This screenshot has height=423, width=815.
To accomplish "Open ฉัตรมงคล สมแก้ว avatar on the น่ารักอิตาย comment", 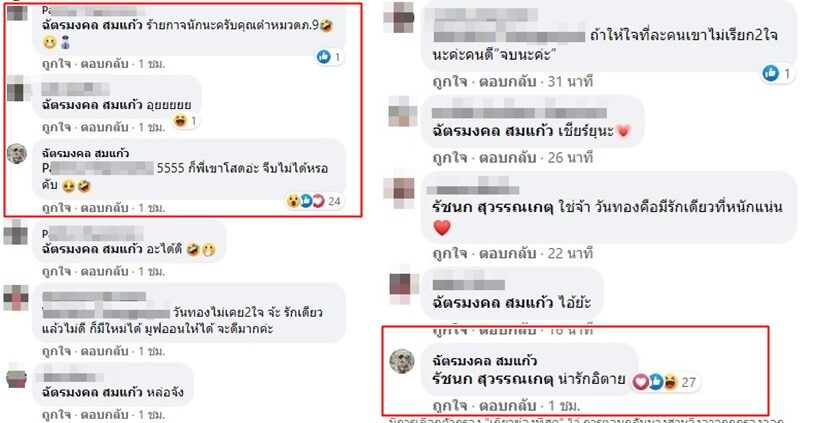I will 402,361.
